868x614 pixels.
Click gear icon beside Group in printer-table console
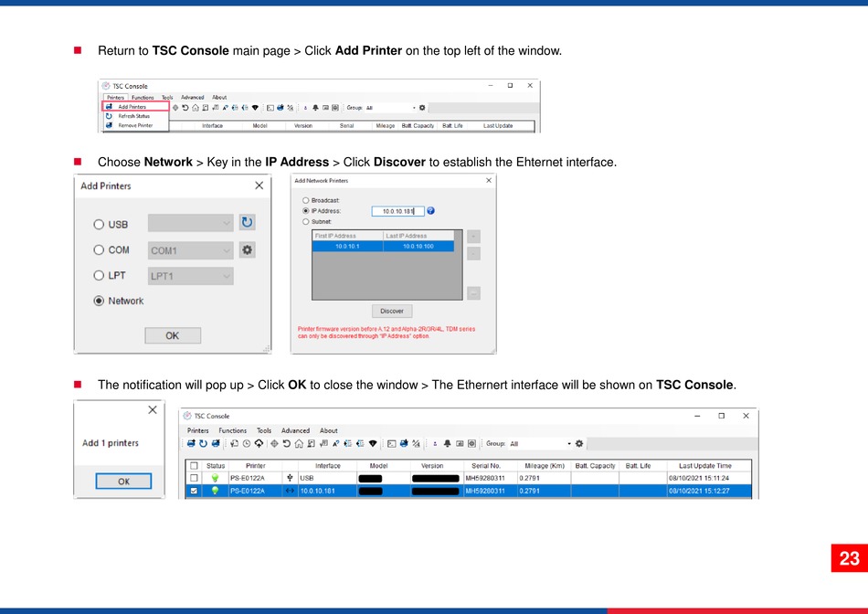[579, 443]
